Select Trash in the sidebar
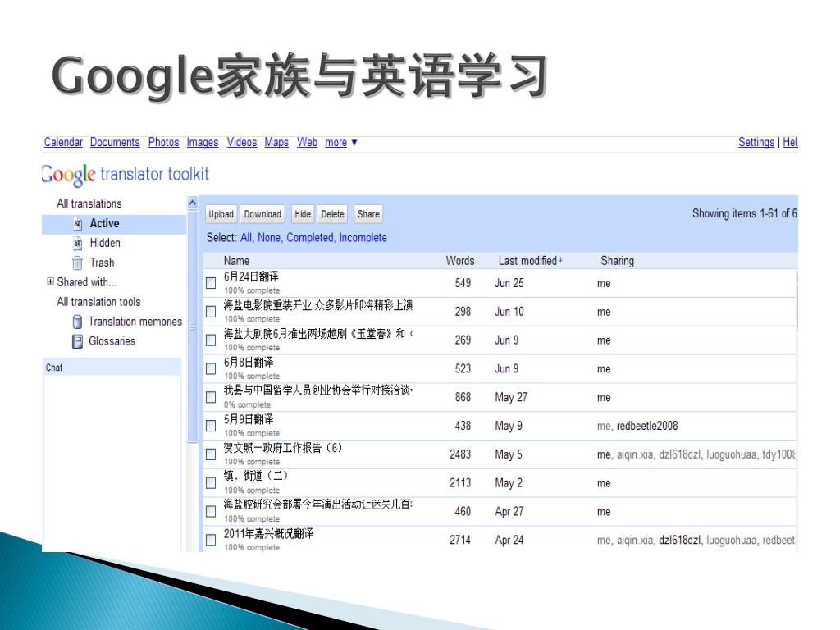840x630 pixels. coord(102,262)
